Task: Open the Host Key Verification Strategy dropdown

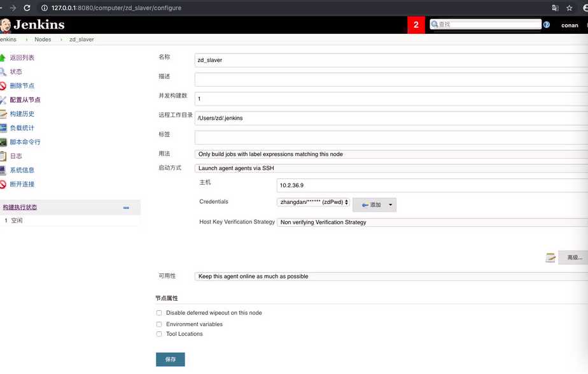Action: [432, 222]
